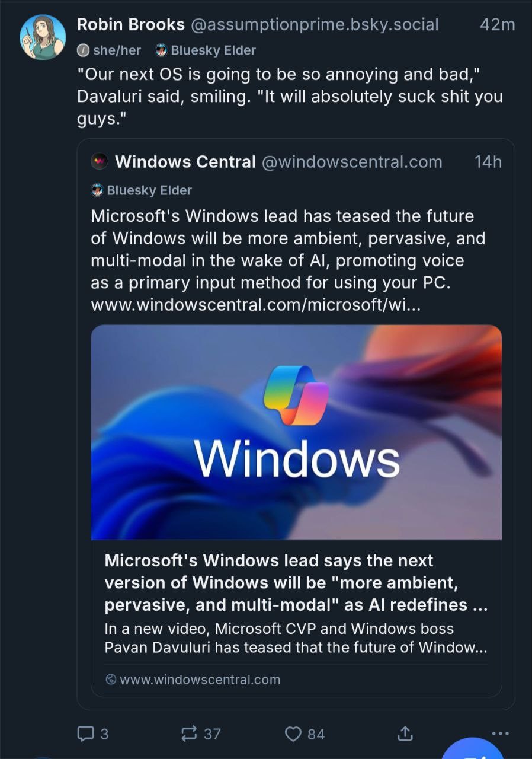
Task: Open the Windows Central account name
Action: click(185, 161)
